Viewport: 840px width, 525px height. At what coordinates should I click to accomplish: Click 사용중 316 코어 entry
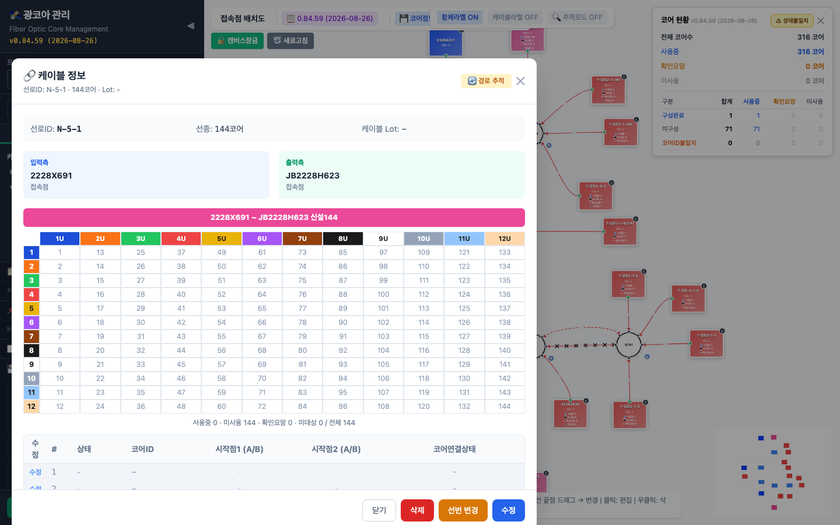(x=742, y=52)
